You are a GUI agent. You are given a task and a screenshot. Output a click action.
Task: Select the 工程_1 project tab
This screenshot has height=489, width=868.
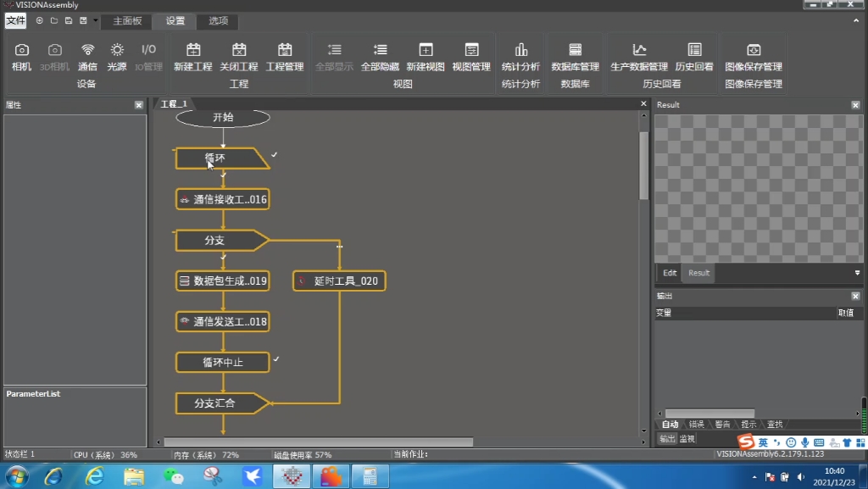tap(174, 104)
